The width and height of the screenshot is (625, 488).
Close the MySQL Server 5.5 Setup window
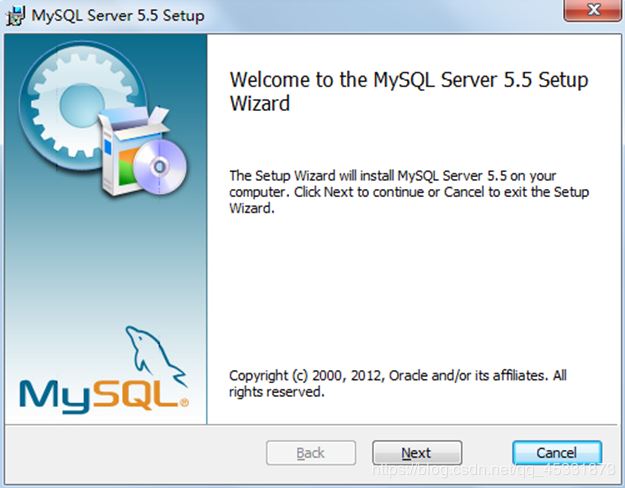point(591,13)
